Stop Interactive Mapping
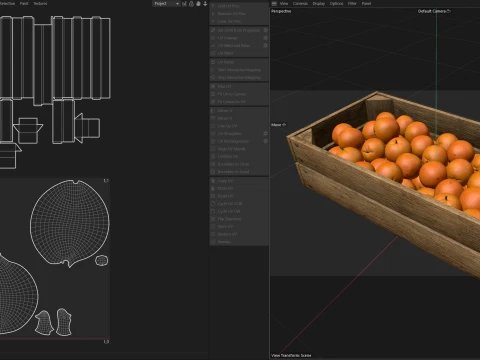 point(239,77)
